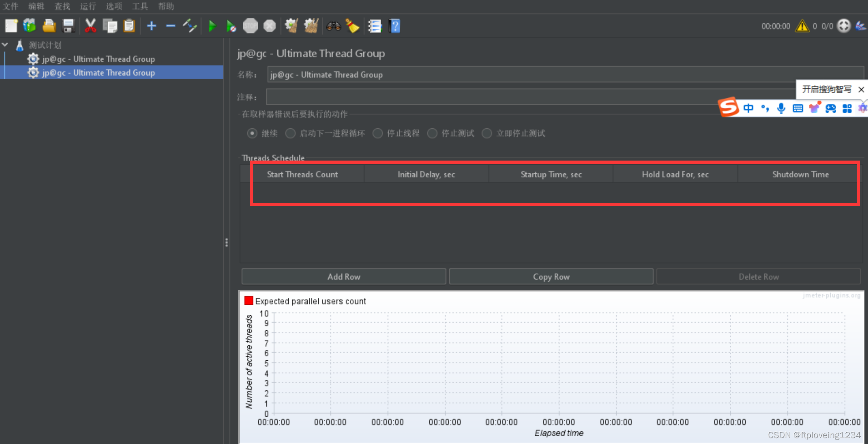
Task: Click the Toggle enable/disable icon
Action: click(x=190, y=26)
